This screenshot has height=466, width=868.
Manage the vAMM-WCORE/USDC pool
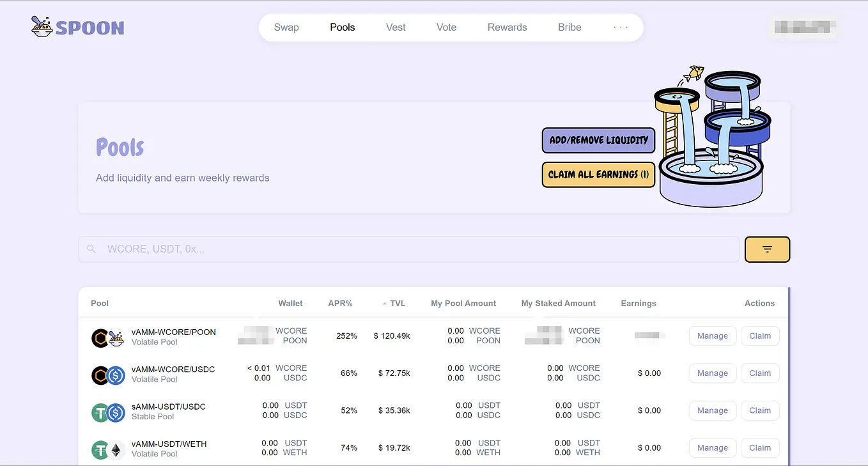pos(713,373)
